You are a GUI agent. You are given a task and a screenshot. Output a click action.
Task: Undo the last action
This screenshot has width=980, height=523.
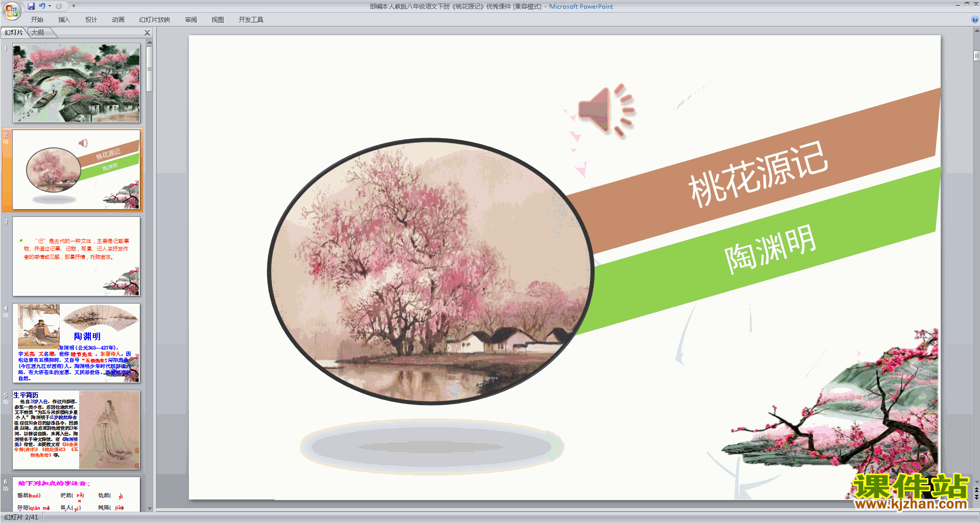click(42, 6)
